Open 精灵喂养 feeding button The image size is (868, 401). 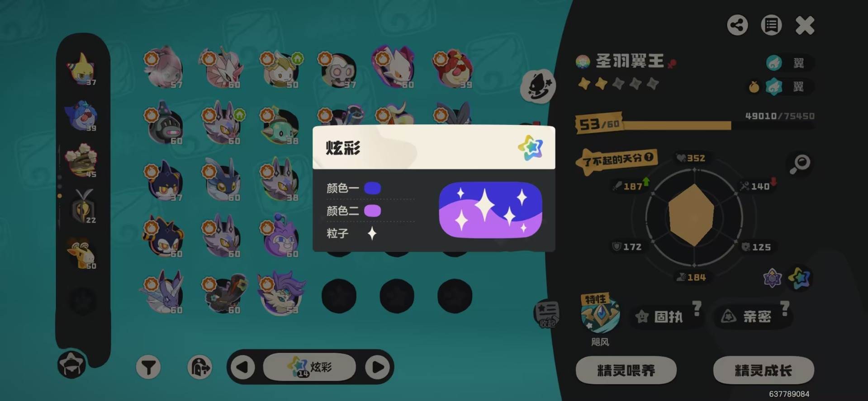[x=626, y=370]
